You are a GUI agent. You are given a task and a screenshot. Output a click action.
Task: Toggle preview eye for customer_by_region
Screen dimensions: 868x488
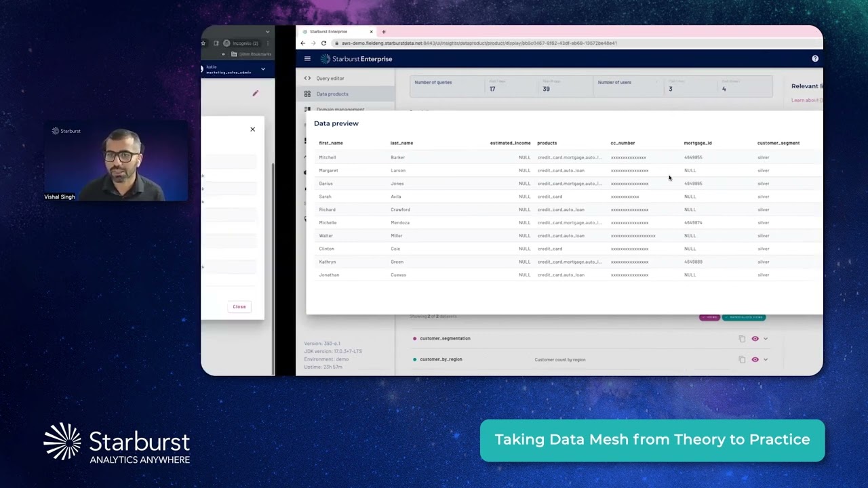(x=755, y=359)
